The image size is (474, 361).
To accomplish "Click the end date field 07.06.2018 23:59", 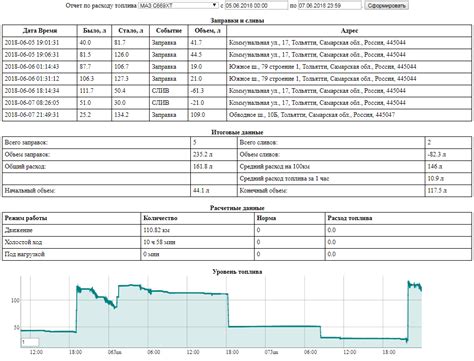I will tap(329, 5).
